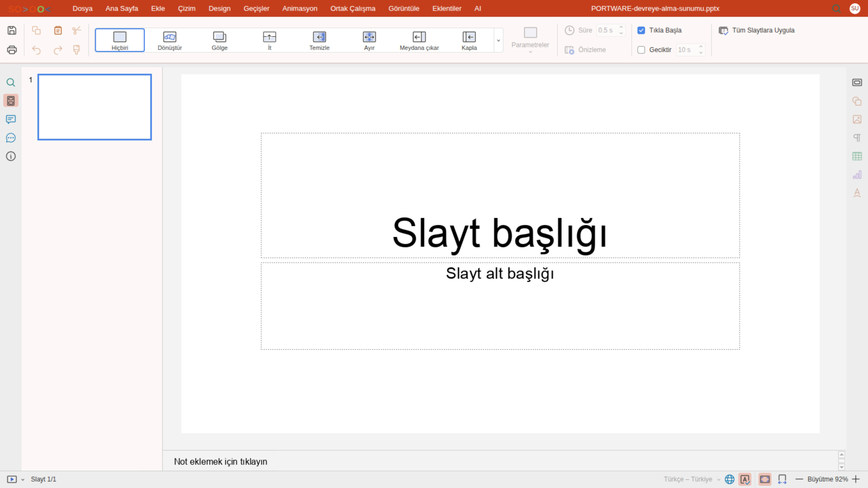Open the Parametreler dropdown
This screenshot has width=868, height=488.
point(530,40)
